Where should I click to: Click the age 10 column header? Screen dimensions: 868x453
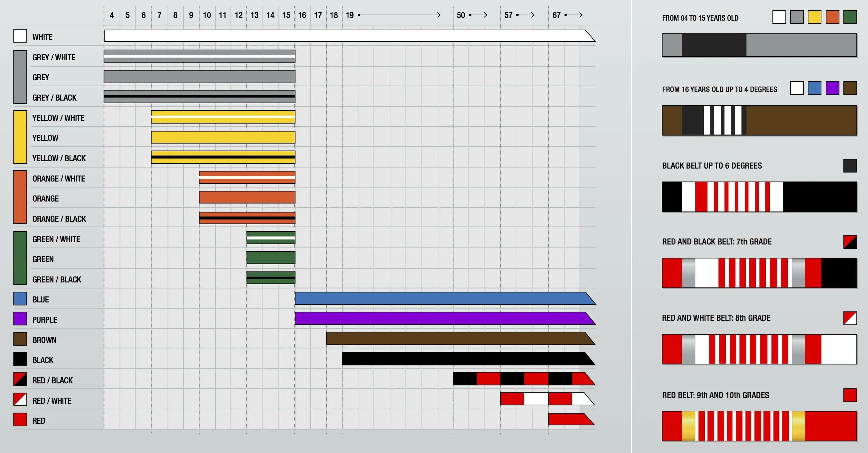coord(207,15)
